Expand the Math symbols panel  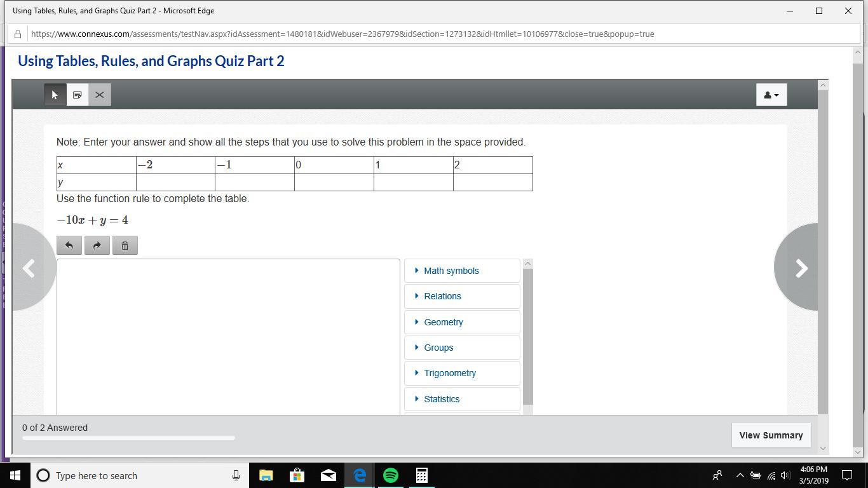click(462, 271)
